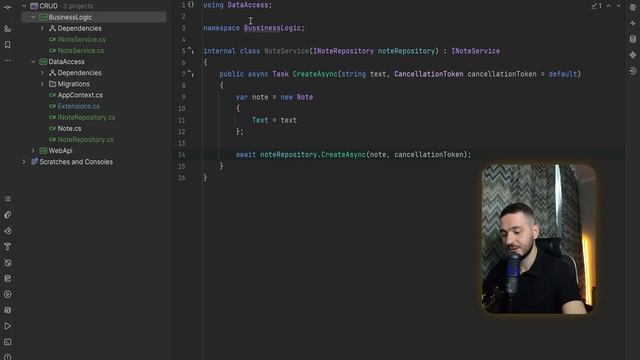Go to next highlighted issue arrow

619,6
